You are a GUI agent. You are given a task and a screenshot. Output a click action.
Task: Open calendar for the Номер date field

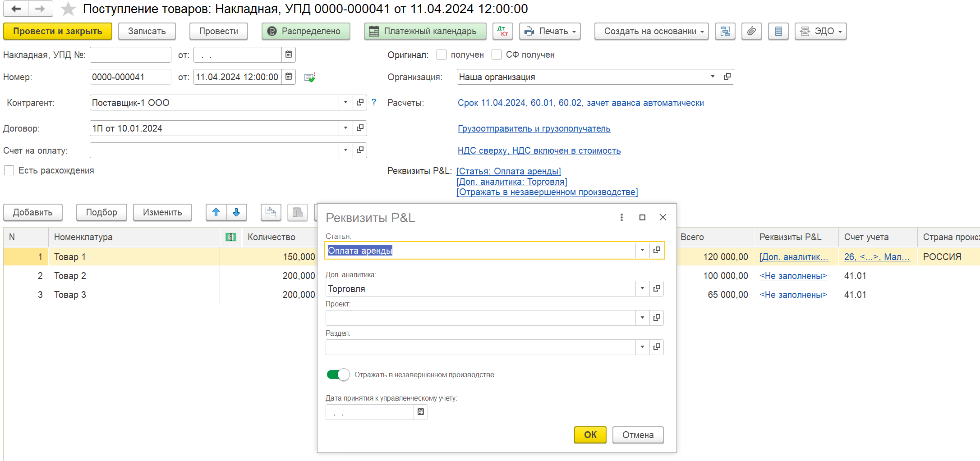click(289, 77)
